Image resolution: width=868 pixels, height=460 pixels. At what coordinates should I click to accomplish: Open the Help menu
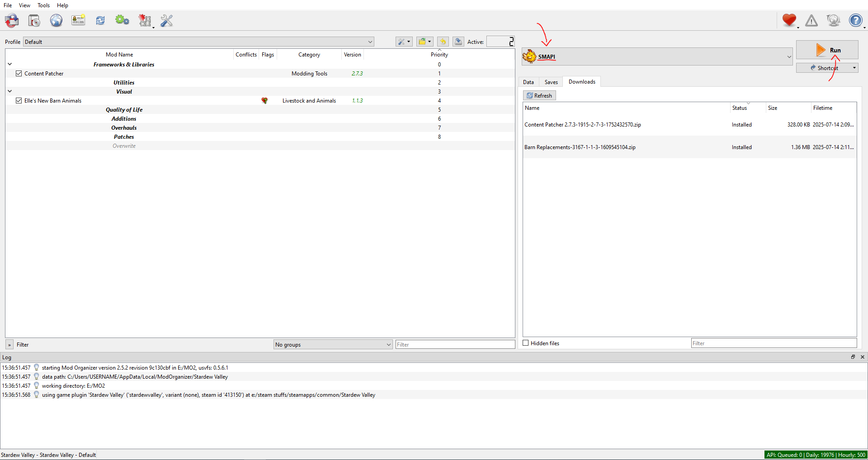coord(62,5)
